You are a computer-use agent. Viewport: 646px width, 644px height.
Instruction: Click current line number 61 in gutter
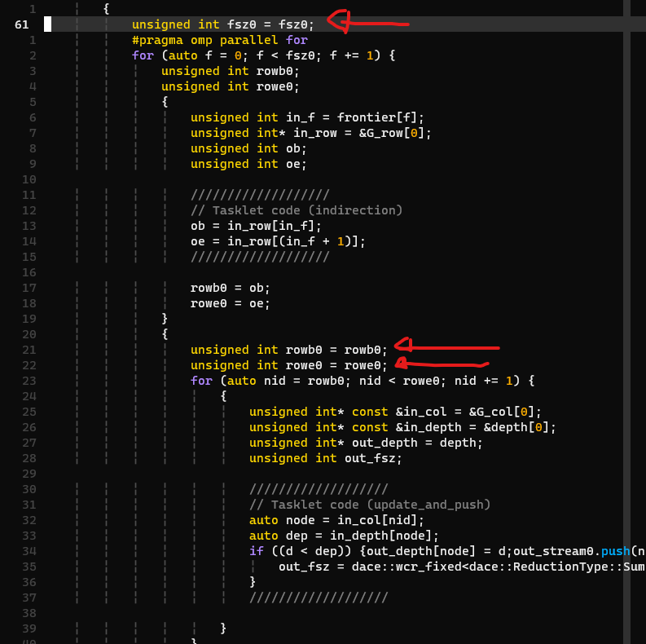22,24
